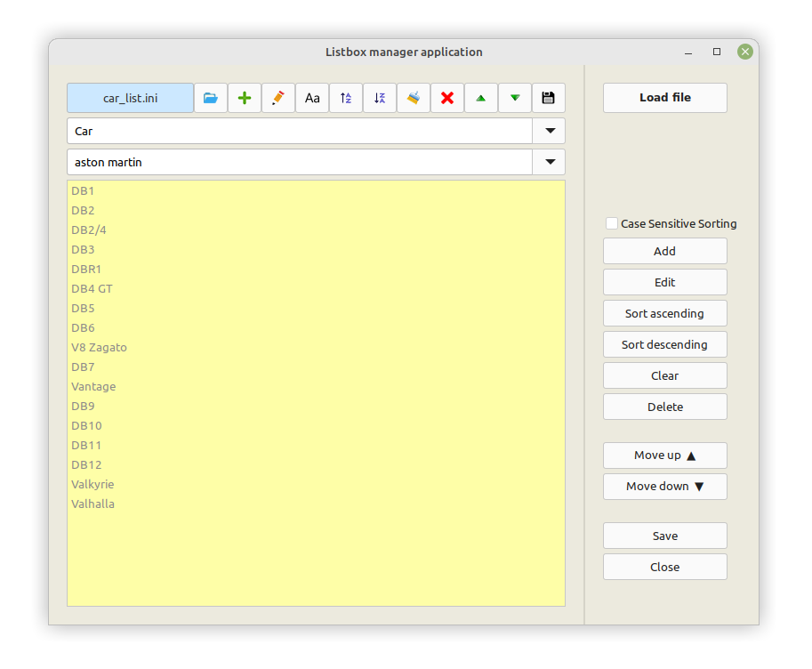
Task: Click the sort A-Z ascending icon
Action: coord(346,98)
